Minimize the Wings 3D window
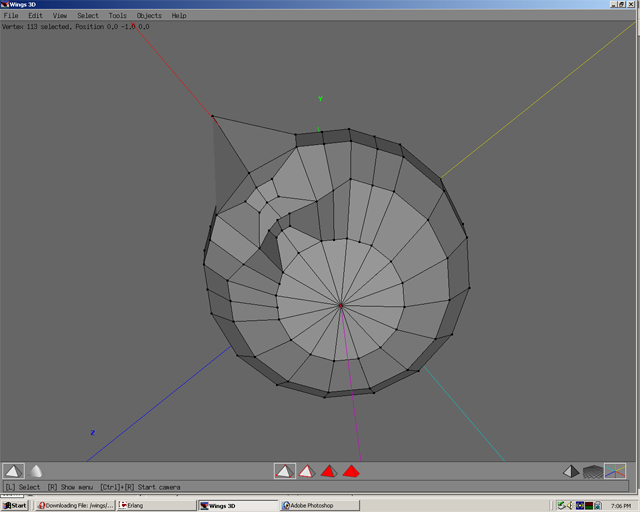The width and height of the screenshot is (640, 512). coord(613,4)
